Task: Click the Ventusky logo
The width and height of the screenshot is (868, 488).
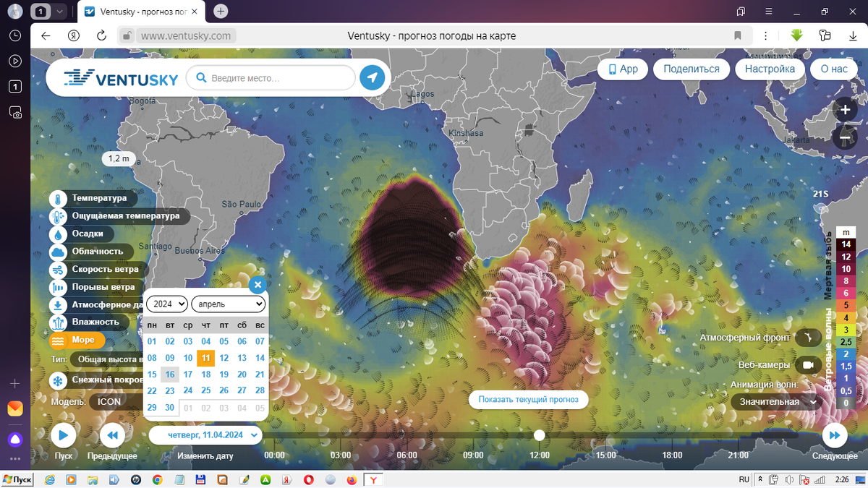Action: pyautogui.click(x=120, y=78)
